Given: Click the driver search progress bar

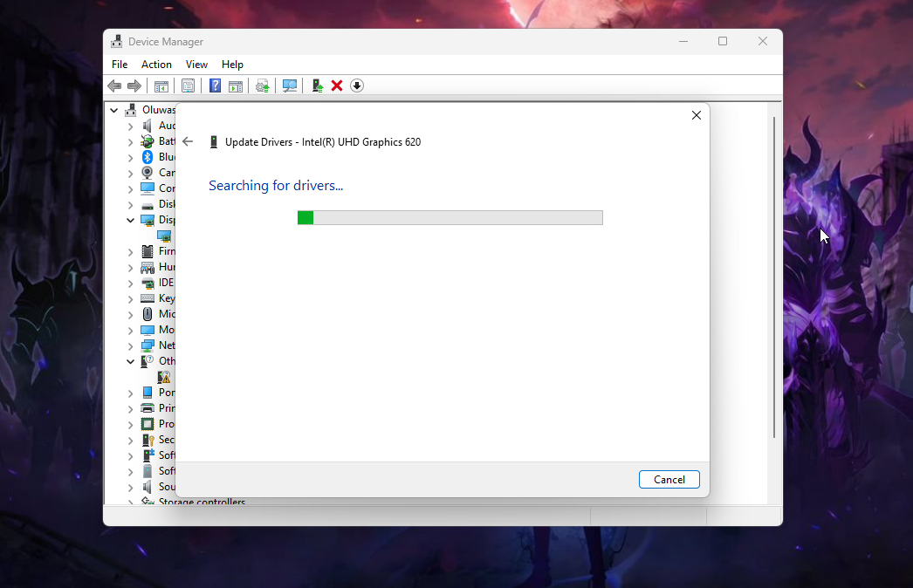Looking at the screenshot, I should (x=450, y=217).
